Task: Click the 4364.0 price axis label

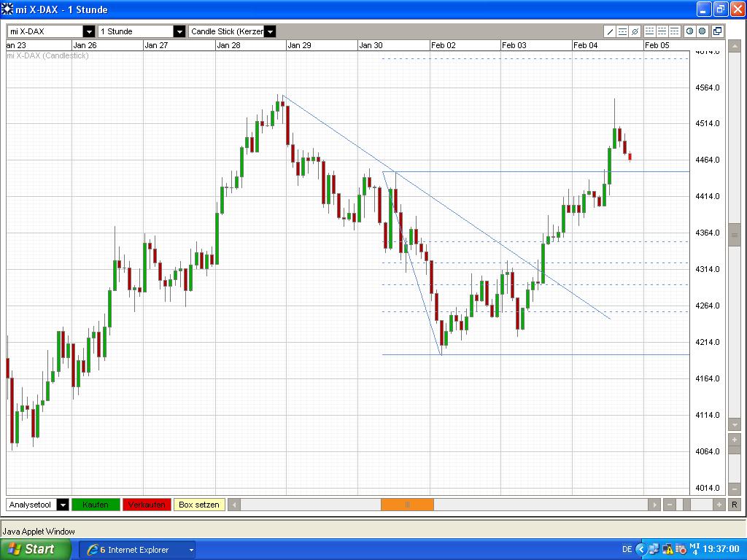Action: click(x=708, y=233)
